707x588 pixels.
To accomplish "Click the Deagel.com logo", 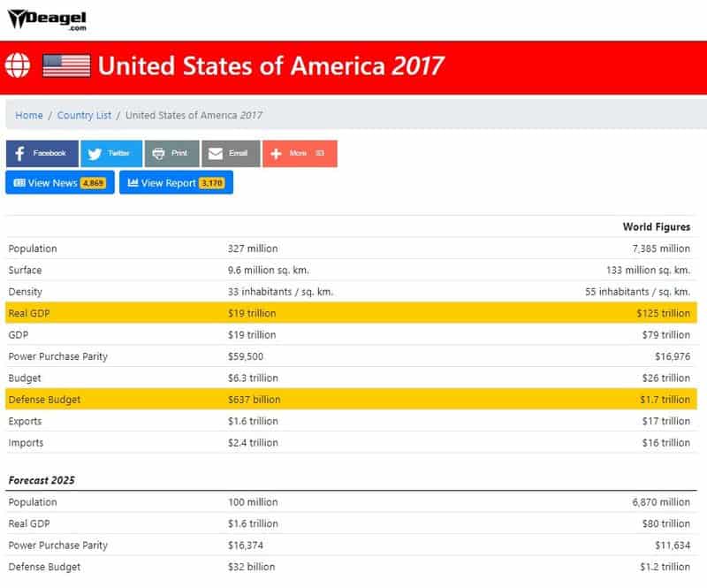I will (x=48, y=19).
